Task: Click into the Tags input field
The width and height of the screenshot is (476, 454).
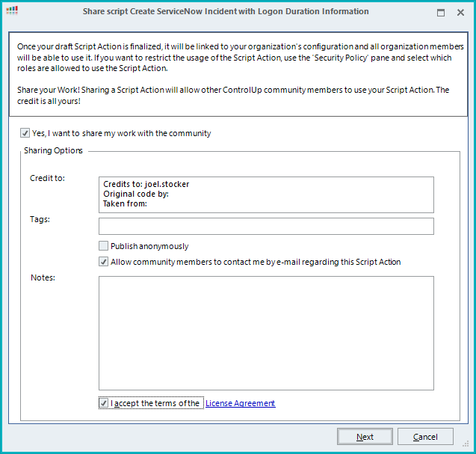Action: tap(266, 226)
